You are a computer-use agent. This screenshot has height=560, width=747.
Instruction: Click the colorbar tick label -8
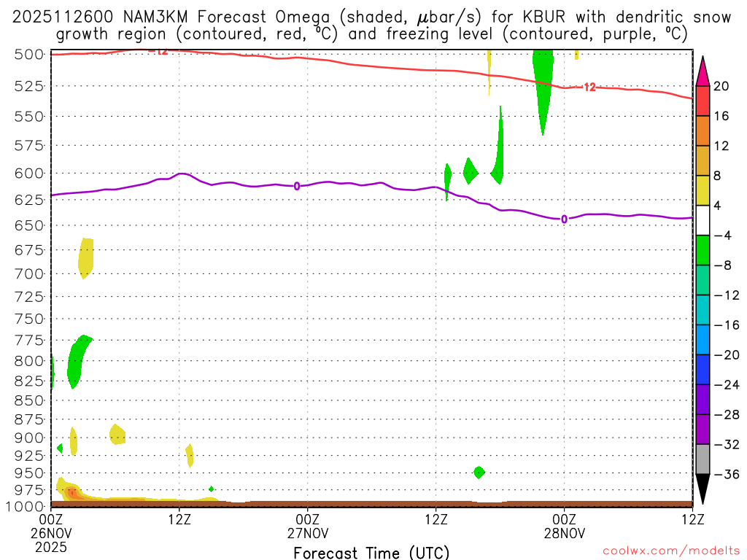723,265
